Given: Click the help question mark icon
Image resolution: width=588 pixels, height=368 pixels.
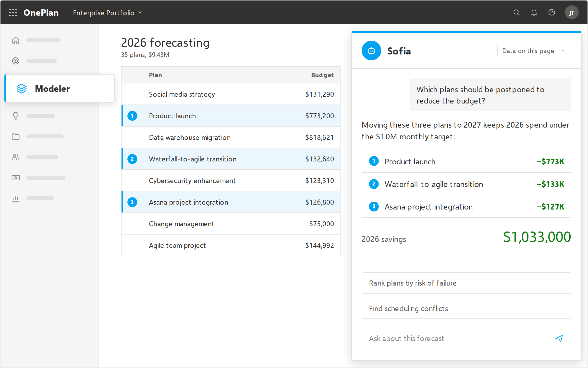Looking at the screenshot, I should 552,13.
